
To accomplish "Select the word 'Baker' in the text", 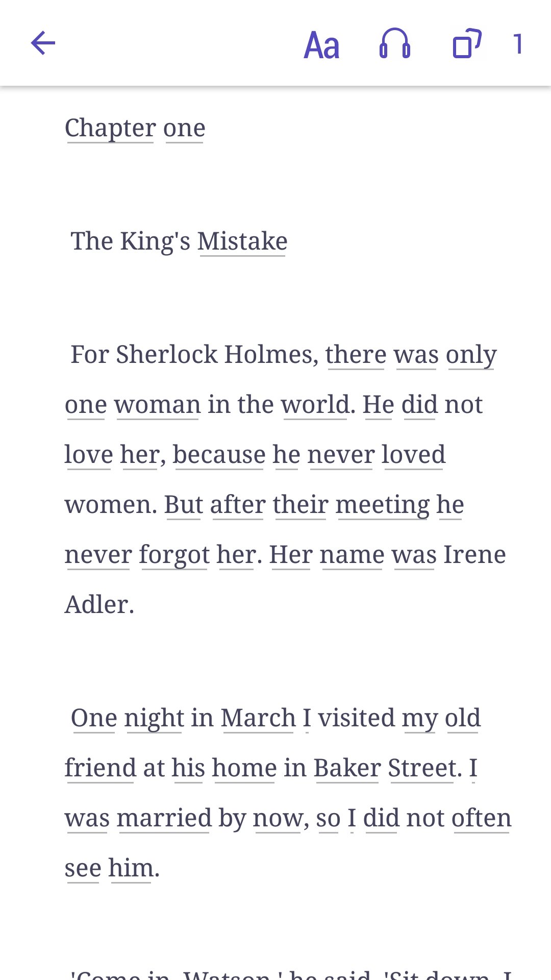I will tap(347, 768).
